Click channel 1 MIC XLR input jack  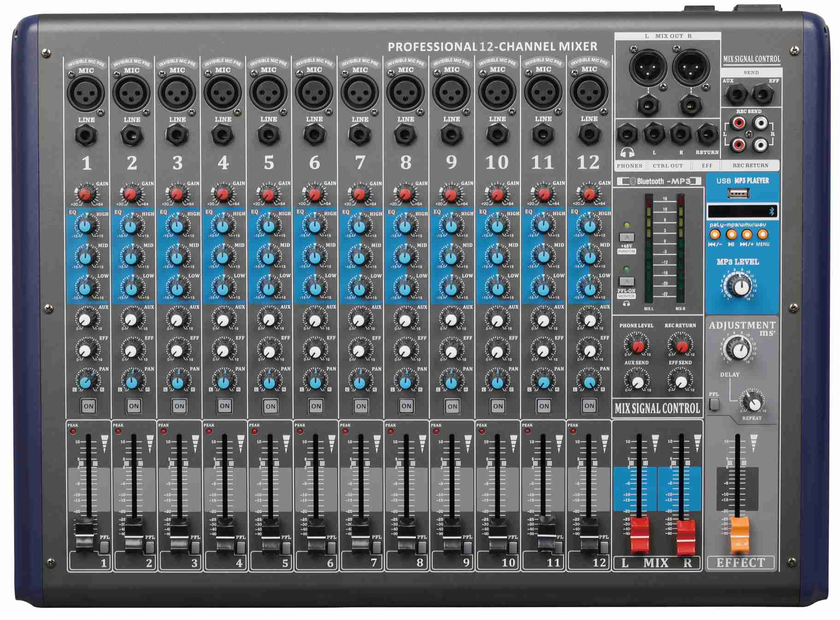[86, 93]
